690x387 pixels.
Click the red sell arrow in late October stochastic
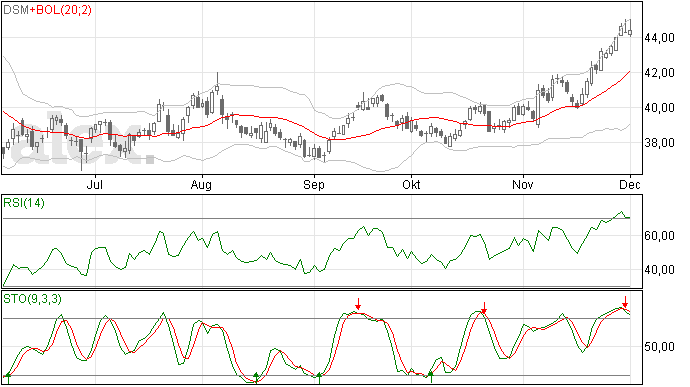click(x=484, y=308)
